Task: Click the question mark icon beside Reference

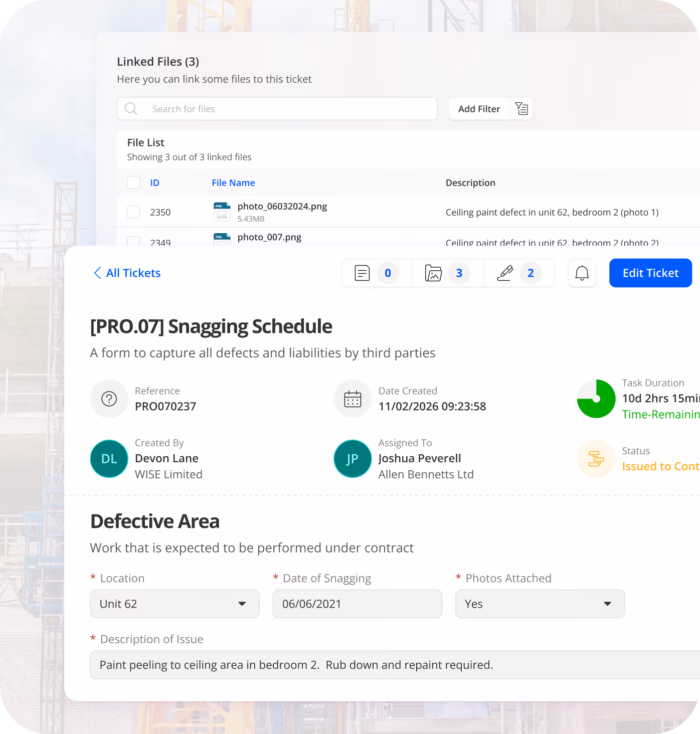Action: click(109, 399)
